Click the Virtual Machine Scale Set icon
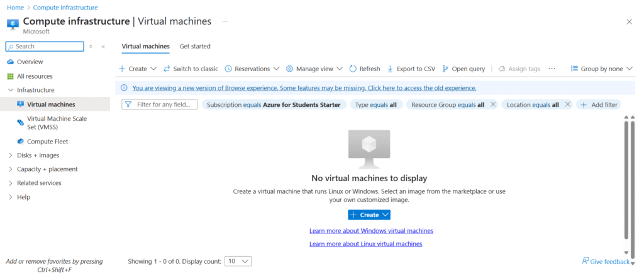Screen dimensions: 644x275 pos(21,123)
